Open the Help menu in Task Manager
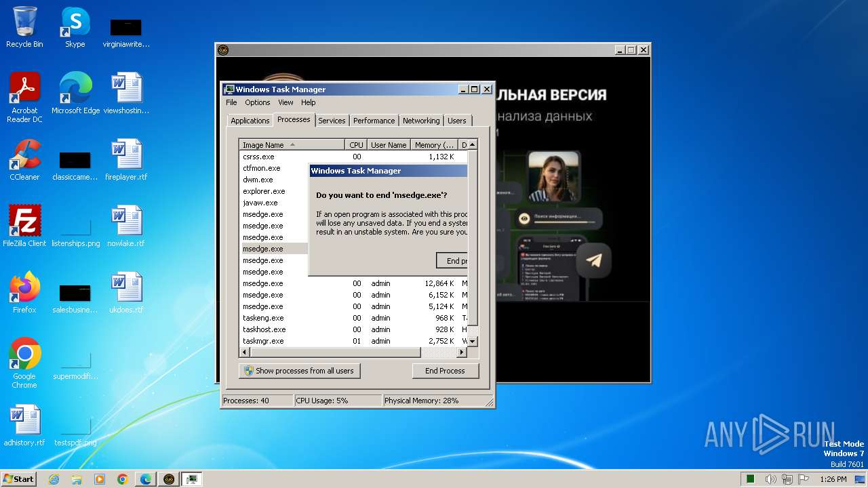 pos(309,102)
